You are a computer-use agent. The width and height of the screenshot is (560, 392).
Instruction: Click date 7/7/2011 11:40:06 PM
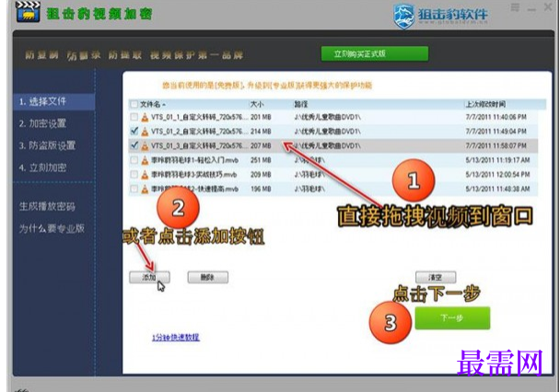click(496, 117)
